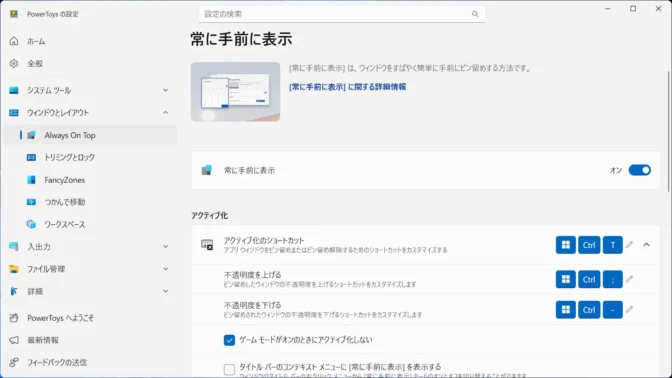
Task: Open FancyZones module
Action: (x=90, y=180)
